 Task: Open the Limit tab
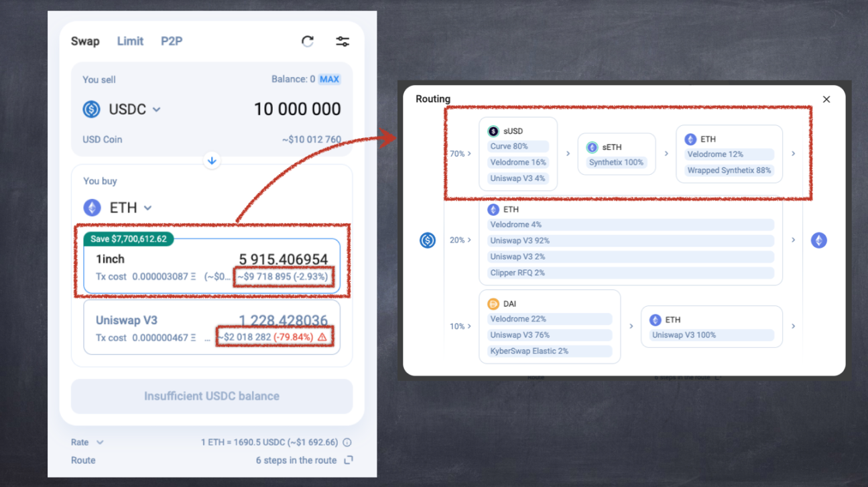point(130,41)
